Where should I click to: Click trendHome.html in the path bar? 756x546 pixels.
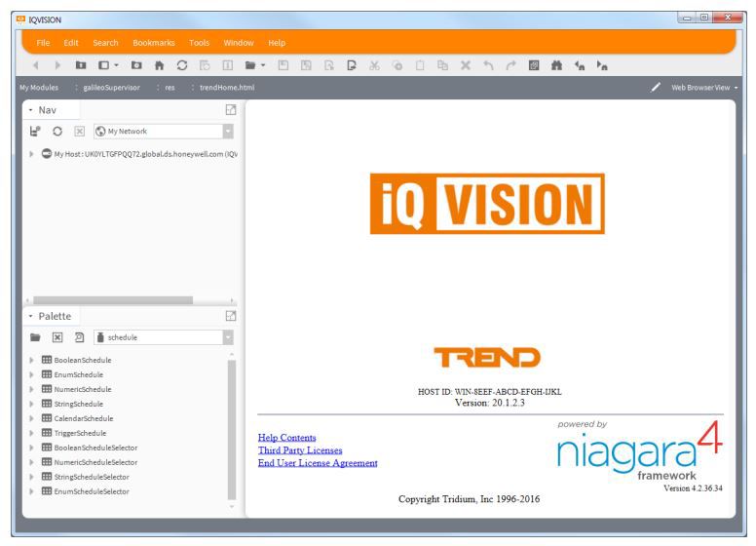tap(227, 88)
